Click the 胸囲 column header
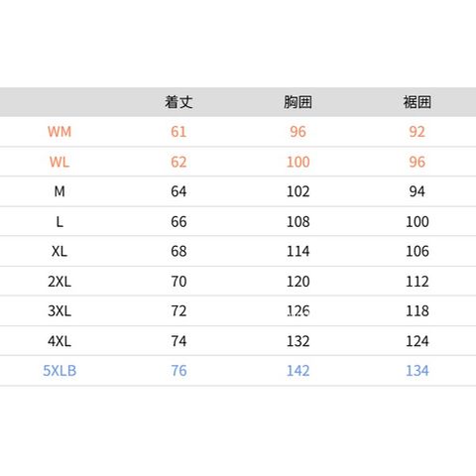This screenshot has width=476, height=476. 297,102
